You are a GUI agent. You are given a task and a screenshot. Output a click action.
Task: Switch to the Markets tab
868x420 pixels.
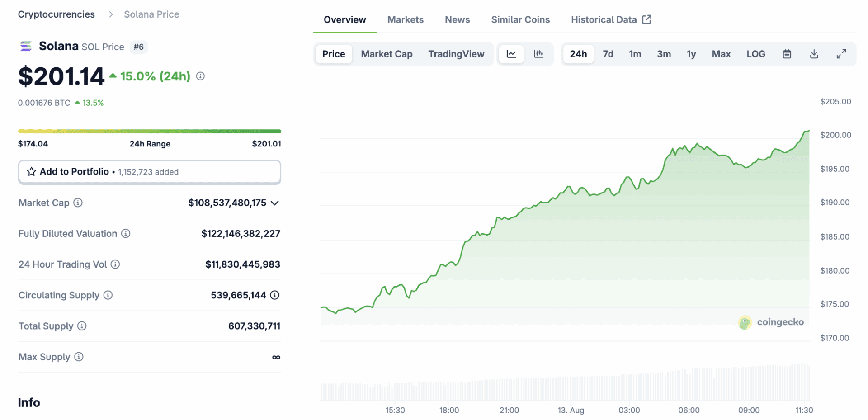405,20
